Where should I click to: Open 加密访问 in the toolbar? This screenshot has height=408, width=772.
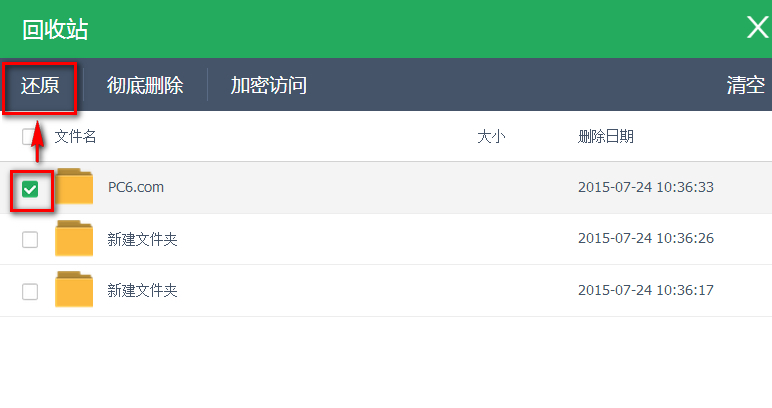pyautogui.click(x=268, y=85)
